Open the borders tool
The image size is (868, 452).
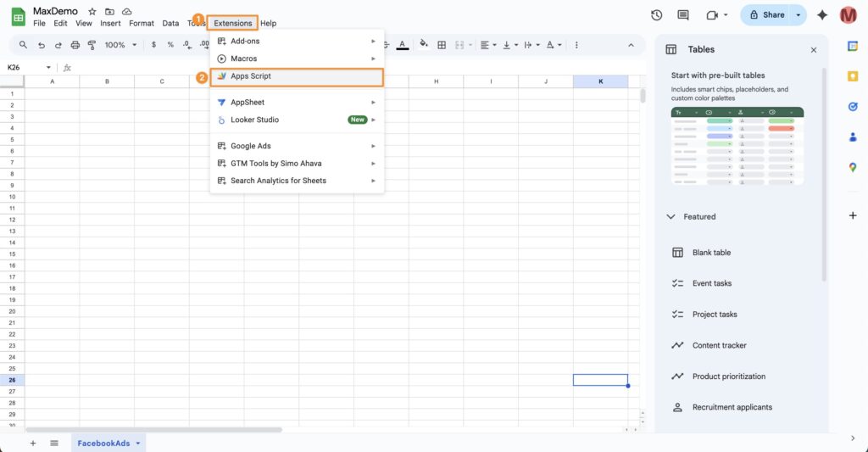(442, 45)
